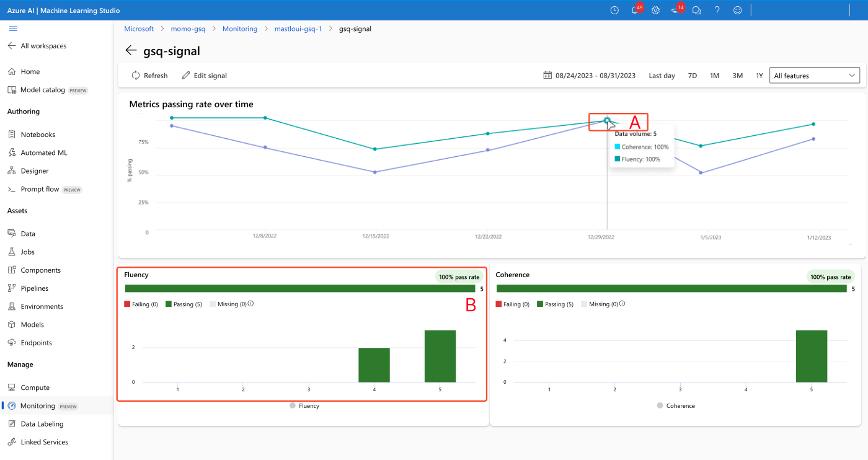Click the help question mark icon
Image resolution: width=868 pixels, height=460 pixels.
[717, 11]
